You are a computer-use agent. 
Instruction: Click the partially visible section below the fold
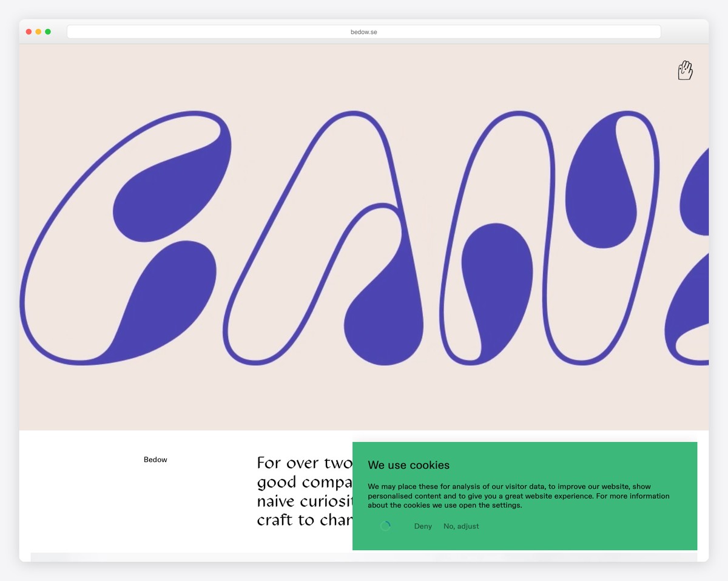coord(182,554)
